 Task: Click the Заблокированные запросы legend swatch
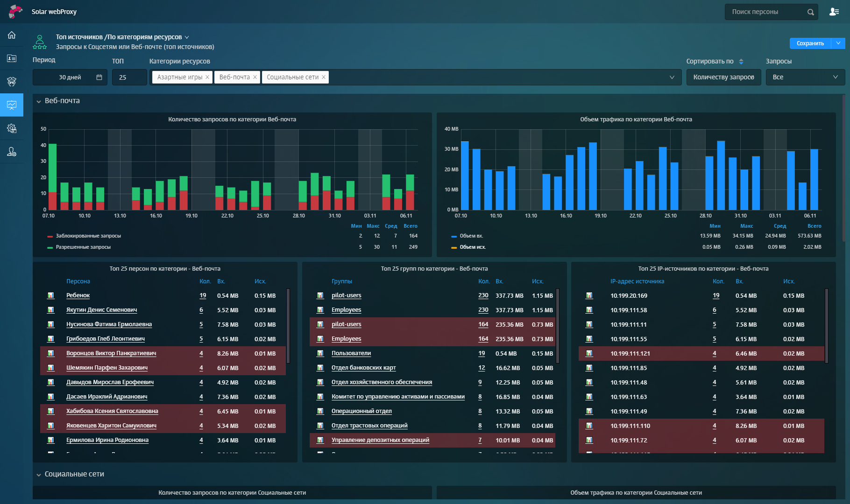click(x=50, y=236)
